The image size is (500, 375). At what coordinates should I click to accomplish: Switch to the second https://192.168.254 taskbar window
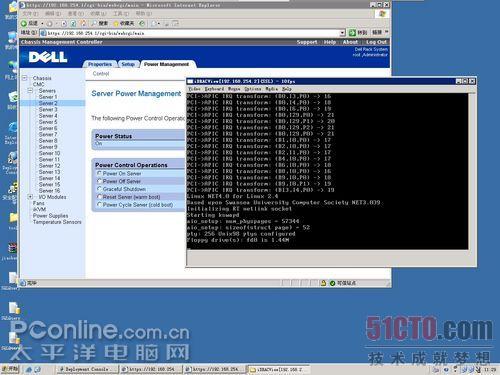point(215,369)
